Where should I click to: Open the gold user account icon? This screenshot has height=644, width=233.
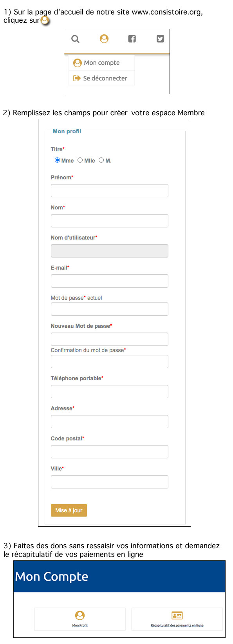(104, 39)
